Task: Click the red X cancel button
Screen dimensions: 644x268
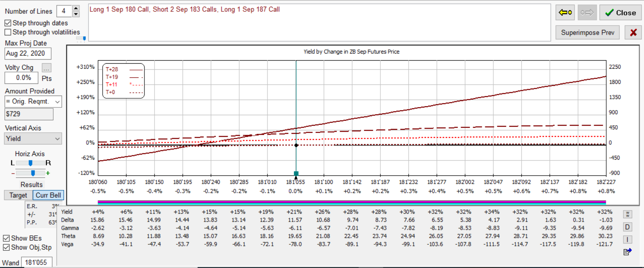Action: (x=633, y=32)
